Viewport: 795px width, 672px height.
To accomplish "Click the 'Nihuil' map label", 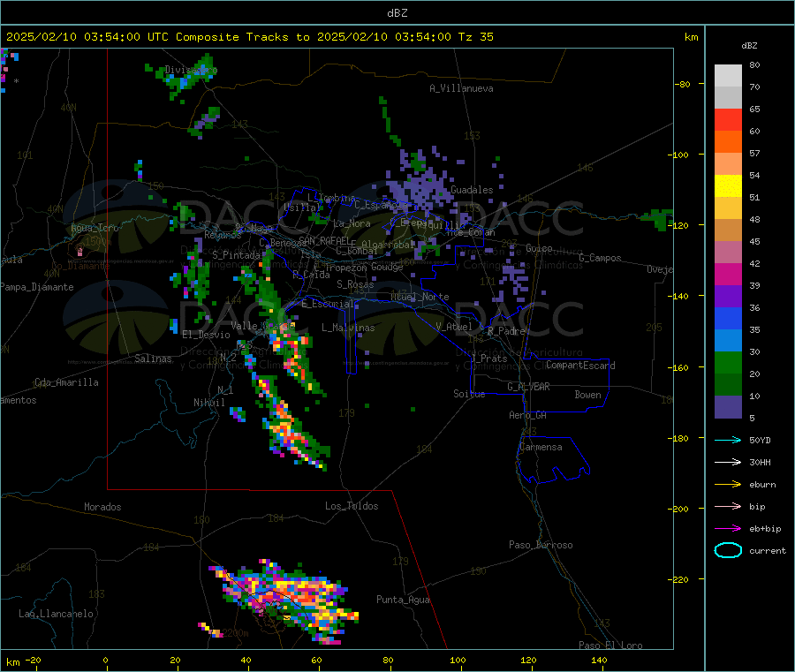I will (x=208, y=403).
